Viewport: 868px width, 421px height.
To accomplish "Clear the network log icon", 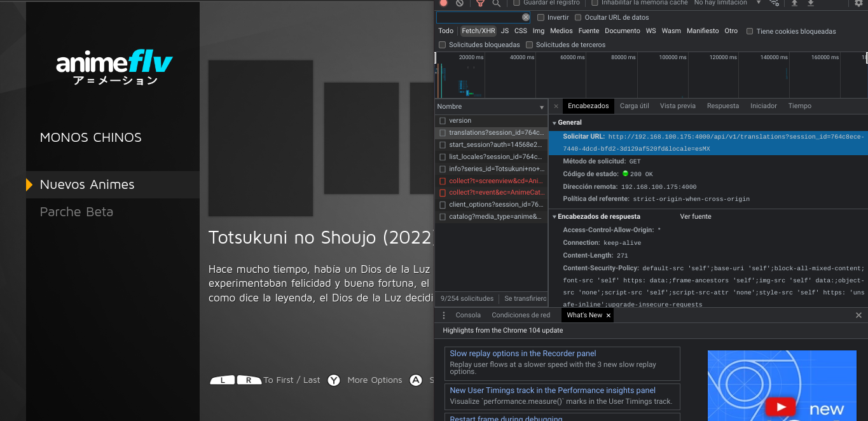I will click(x=460, y=3).
